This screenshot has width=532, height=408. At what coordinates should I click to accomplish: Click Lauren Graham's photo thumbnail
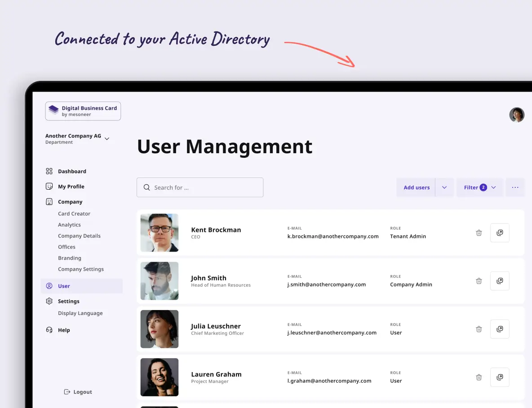click(x=160, y=377)
